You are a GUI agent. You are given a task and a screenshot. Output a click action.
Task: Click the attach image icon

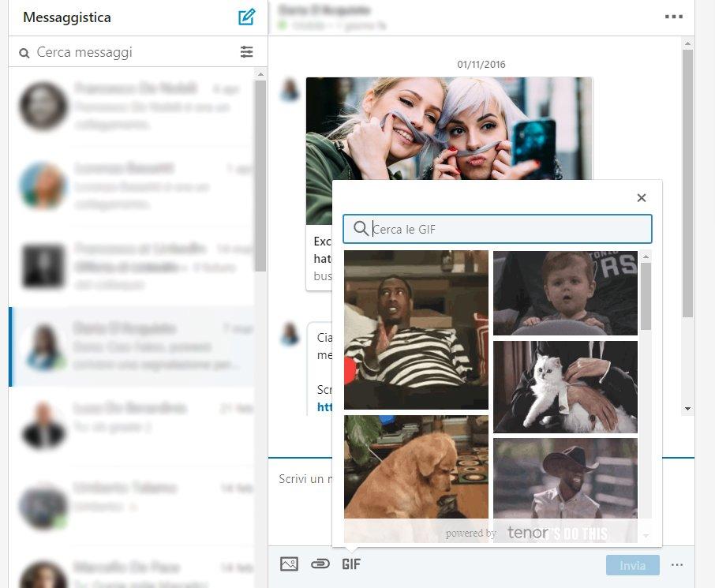click(x=289, y=564)
